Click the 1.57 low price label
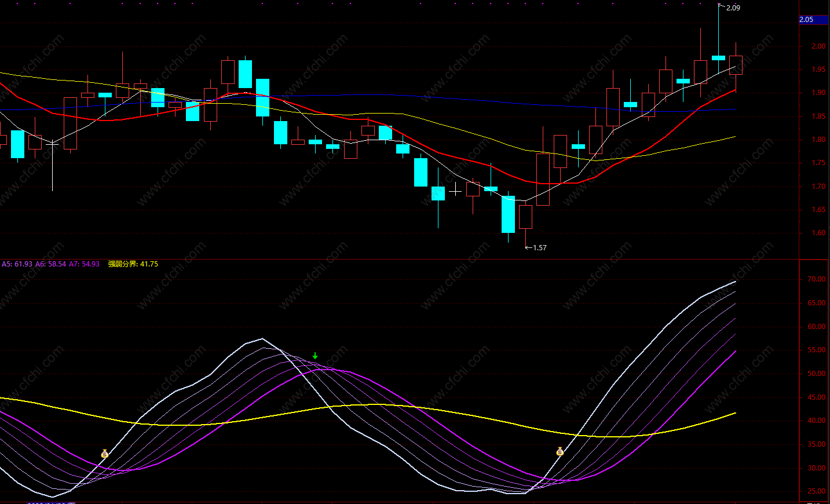The width and height of the screenshot is (830, 504). (539, 247)
